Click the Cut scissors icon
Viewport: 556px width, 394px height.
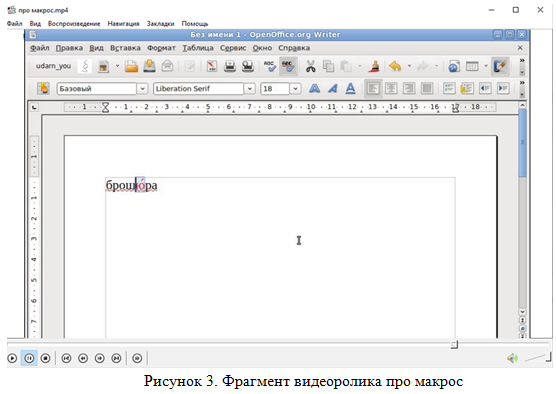point(311,66)
